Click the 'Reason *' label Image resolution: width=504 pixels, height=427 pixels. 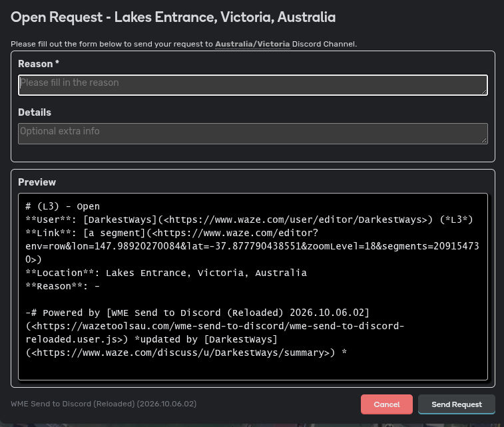(39, 64)
